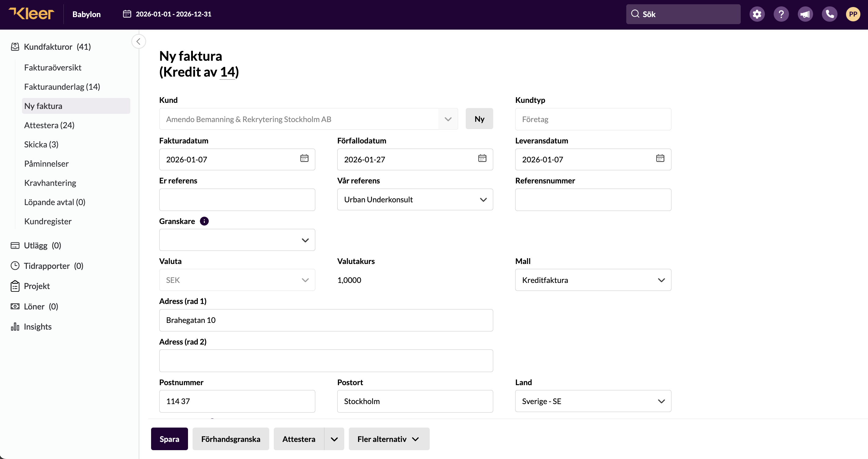
Task: Click the Insights bar chart icon
Action: coord(15,327)
